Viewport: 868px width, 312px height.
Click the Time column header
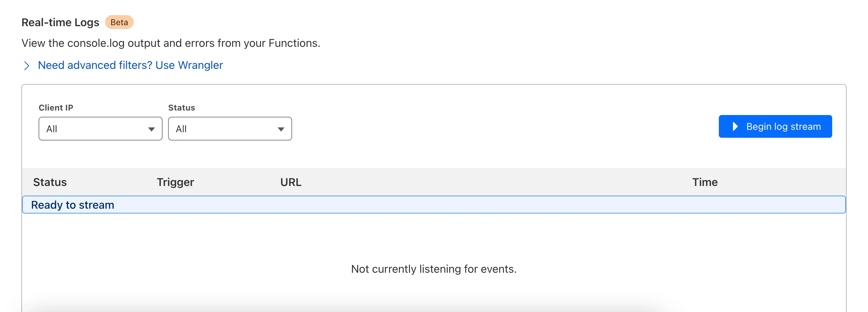[705, 182]
